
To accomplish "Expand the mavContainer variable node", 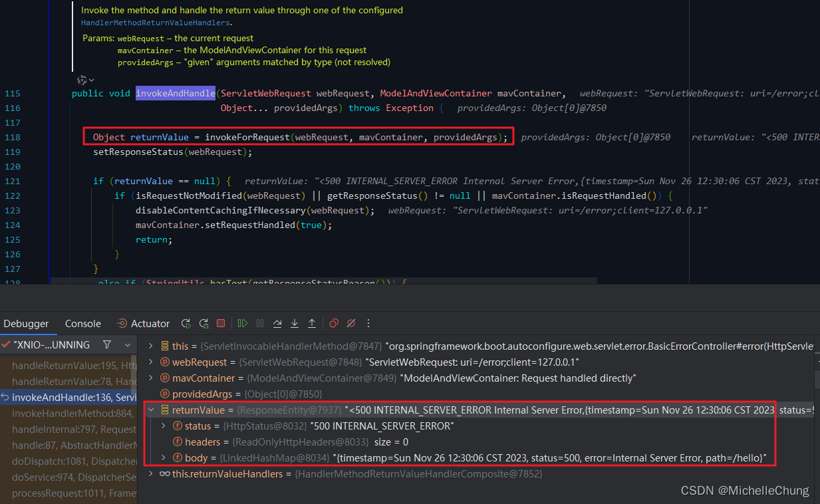I will click(150, 378).
